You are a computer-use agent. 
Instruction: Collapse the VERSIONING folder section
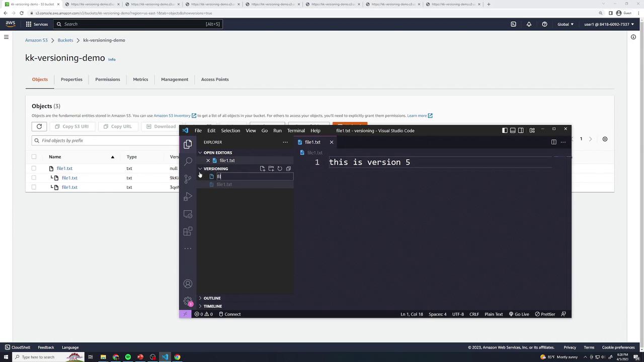click(213, 168)
